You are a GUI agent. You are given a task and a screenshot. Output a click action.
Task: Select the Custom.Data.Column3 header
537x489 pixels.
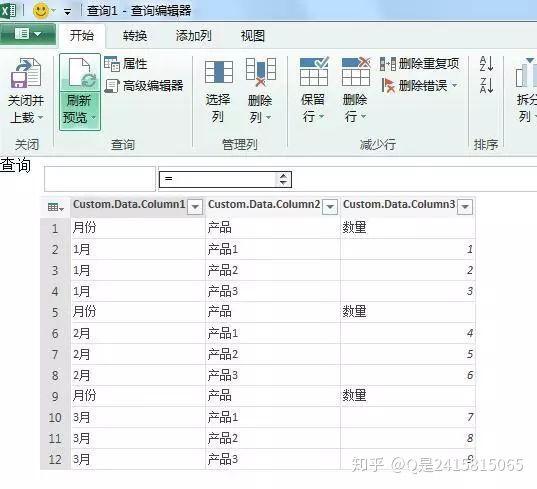[399, 205]
